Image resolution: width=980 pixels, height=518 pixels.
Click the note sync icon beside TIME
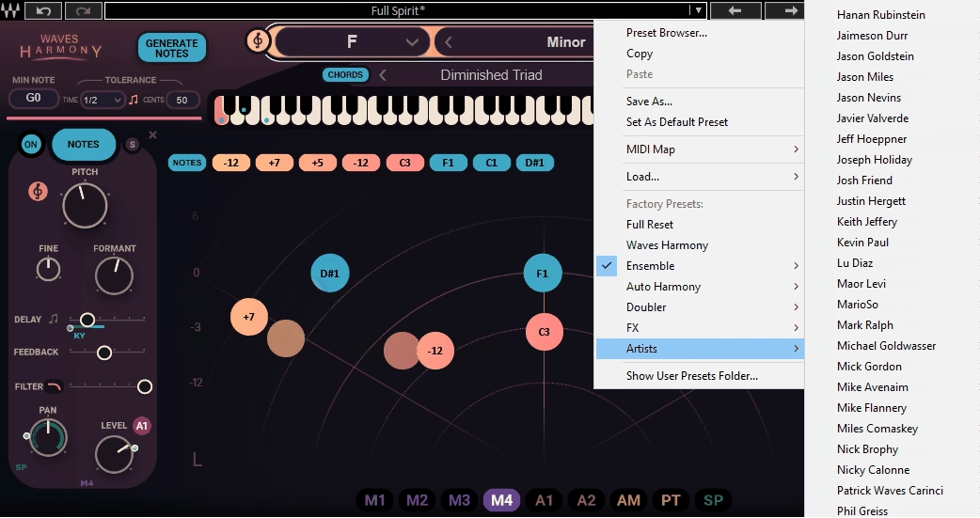pos(134,100)
